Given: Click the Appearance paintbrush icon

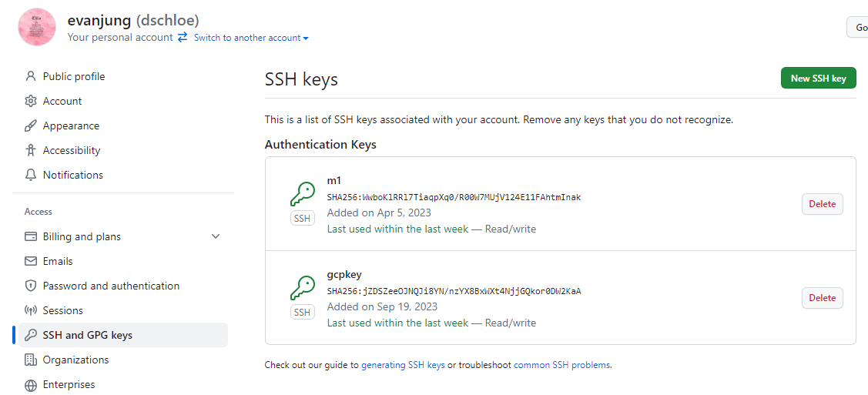Looking at the screenshot, I should click(x=31, y=126).
